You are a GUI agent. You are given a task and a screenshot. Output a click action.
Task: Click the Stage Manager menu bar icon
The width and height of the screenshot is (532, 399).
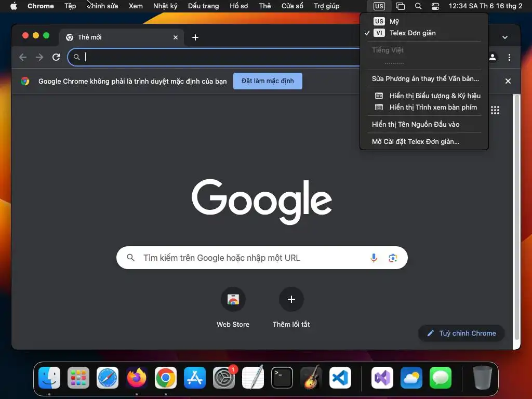pyautogui.click(x=401, y=6)
